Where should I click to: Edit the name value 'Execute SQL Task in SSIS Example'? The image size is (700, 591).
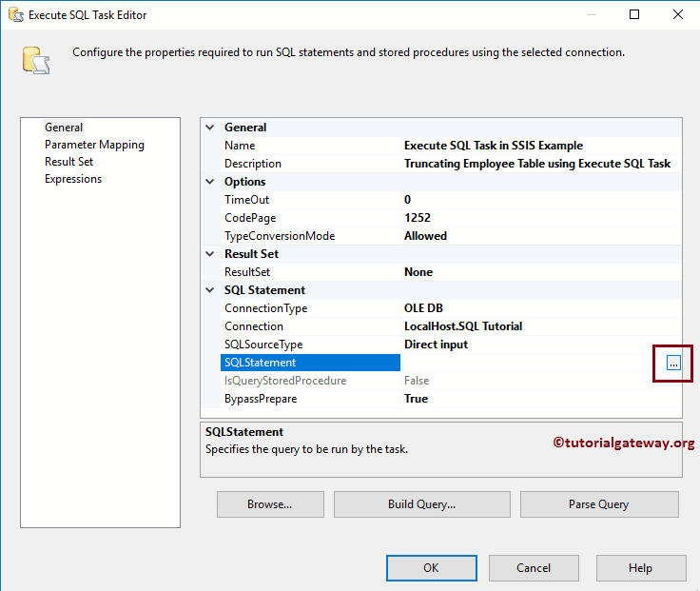(541, 146)
